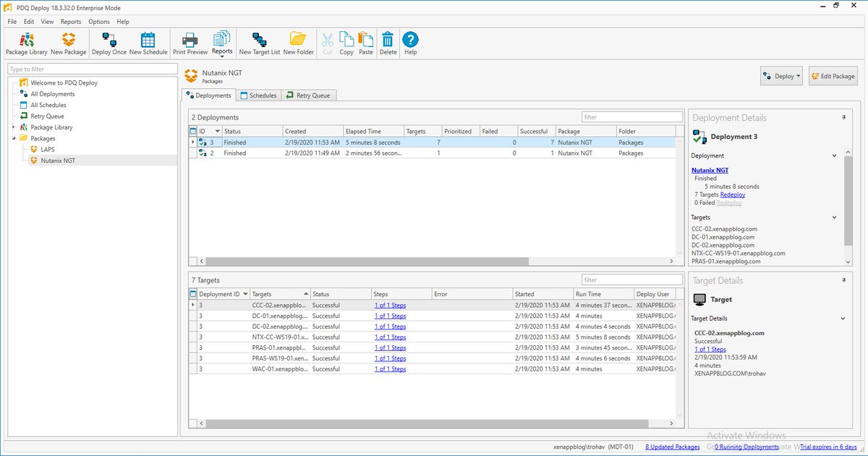
Task: Open 1 of 1 Steps for CCC-02 row
Action: tap(390, 305)
